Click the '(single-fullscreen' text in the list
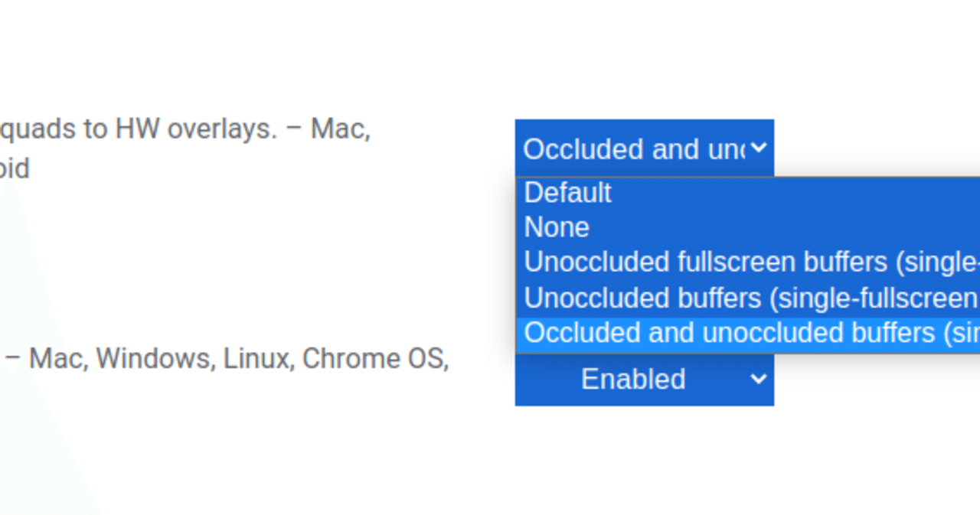Screen dimensions: 980x515 (x=873, y=298)
